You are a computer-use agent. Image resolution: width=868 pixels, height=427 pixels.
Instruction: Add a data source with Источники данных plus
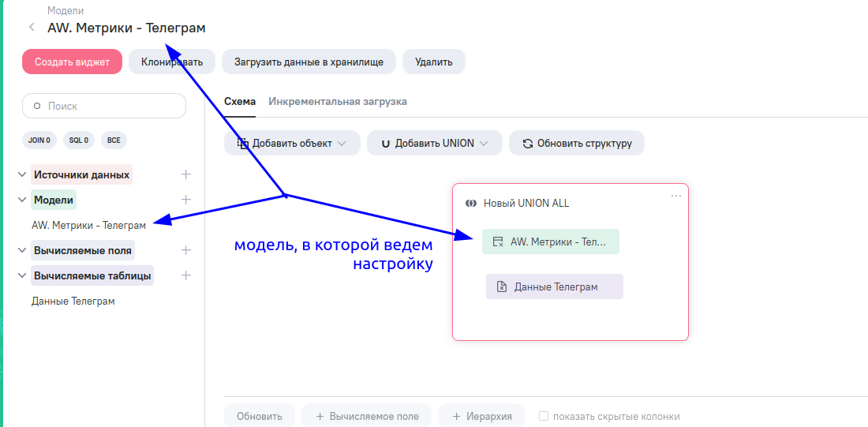coord(186,174)
